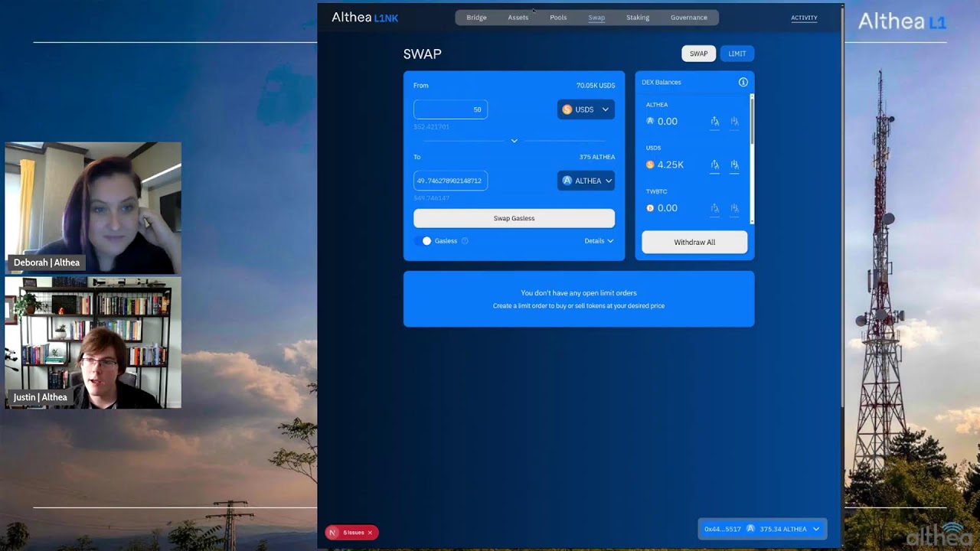Open the Bridge tab
Viewport: 980px width, 551px height.
click(476, 18)
